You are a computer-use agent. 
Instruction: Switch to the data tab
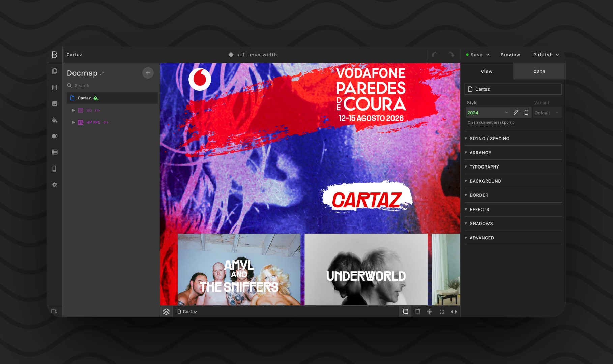coord(539,71)
